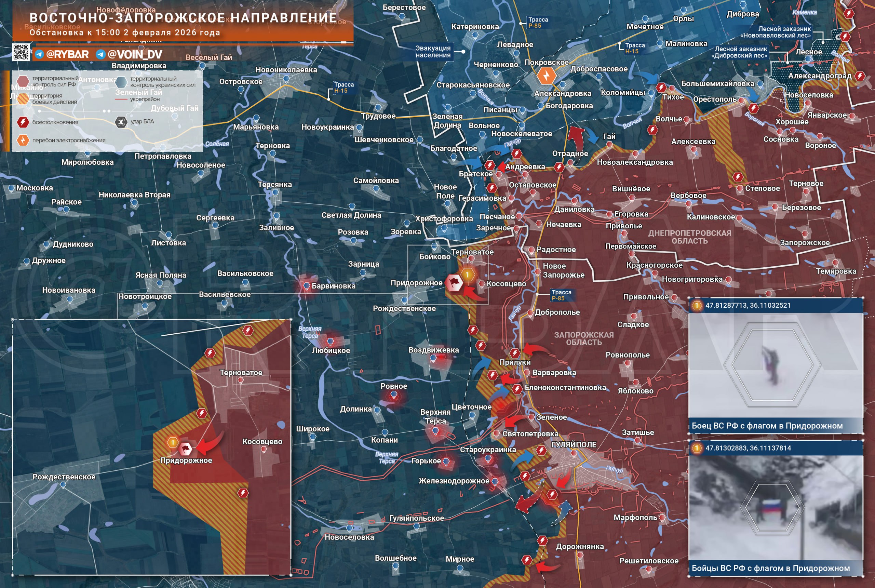The height and width of the screenshot is (588, 875).
Task: Click the drone strike icon in the legend
Action: [x=121, y=122]
